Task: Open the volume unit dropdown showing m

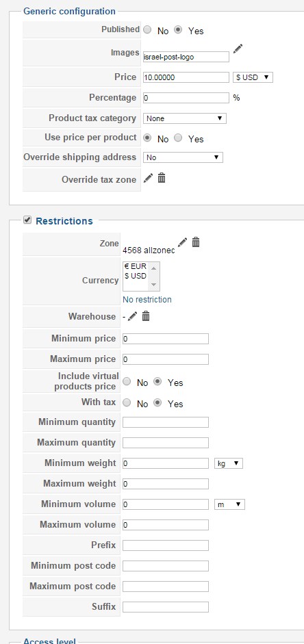Action: click(x=229, y=504)
